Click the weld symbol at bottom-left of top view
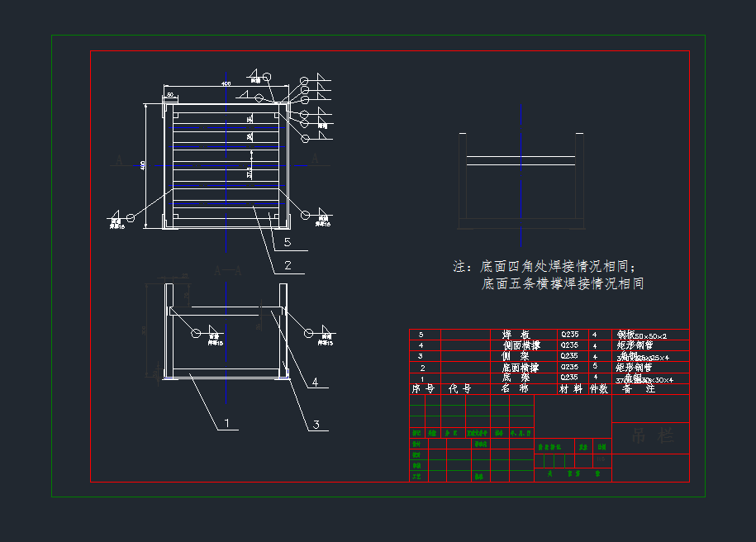The image size is (756, 542). pos(131,217)
